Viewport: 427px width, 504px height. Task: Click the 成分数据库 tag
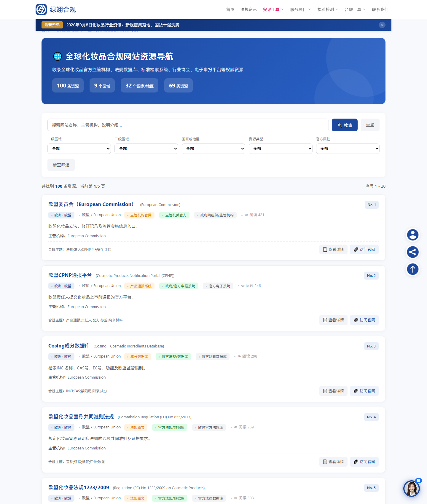pyautogui.click(x=138, y=357)
